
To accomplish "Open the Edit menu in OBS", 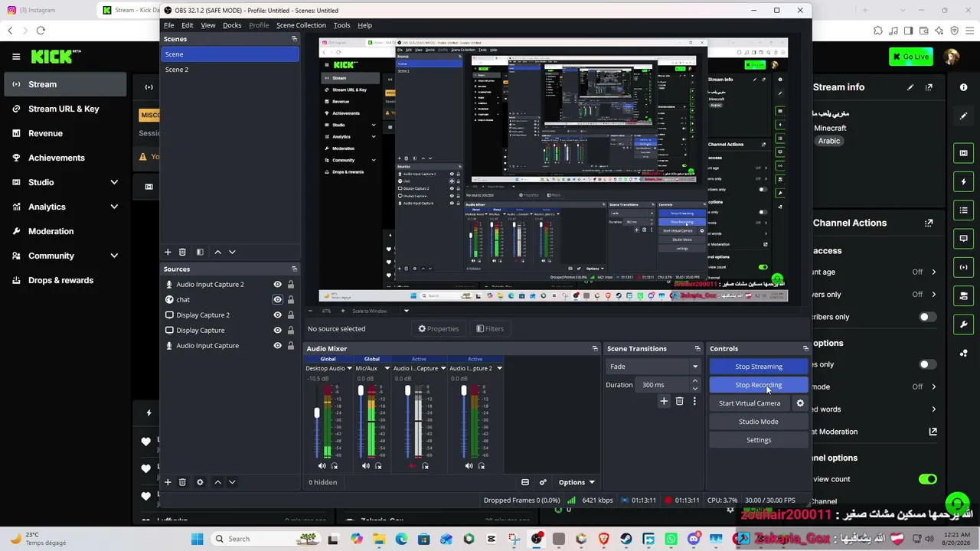I will point(187,25).
